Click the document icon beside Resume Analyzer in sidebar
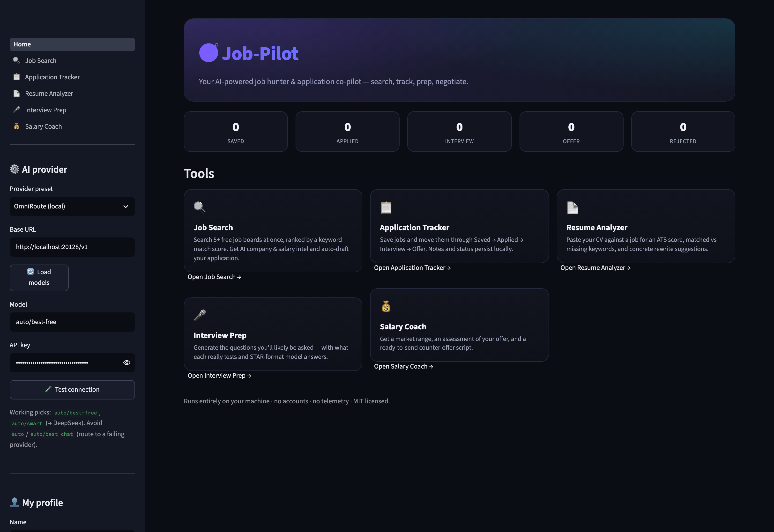The image size is (774, 532). coord(16,93)
